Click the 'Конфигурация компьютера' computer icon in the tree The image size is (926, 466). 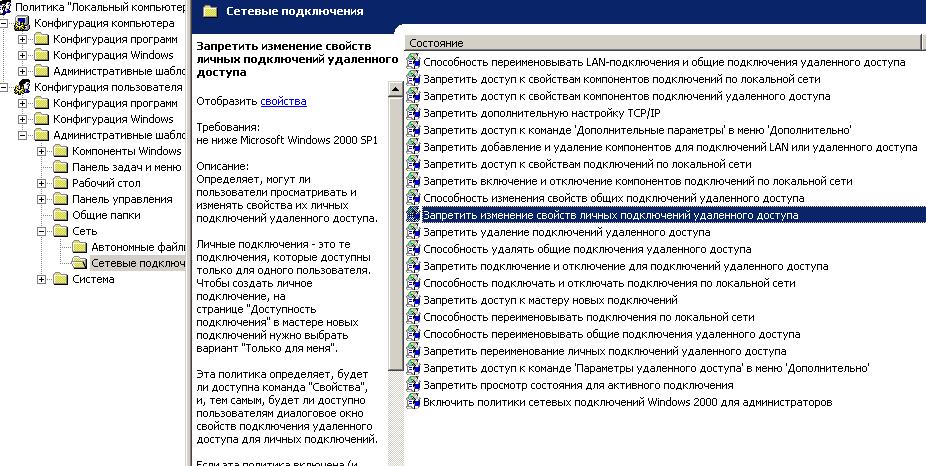[x=21, y=23]
